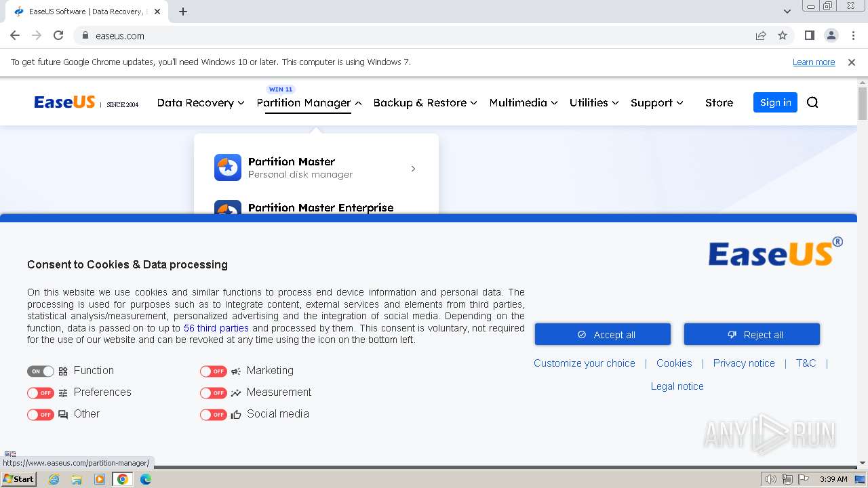Expand Partition Master submenu chevron
Image resolution: width=868 pixels, height=488 pixels.
tap(413, 168)
